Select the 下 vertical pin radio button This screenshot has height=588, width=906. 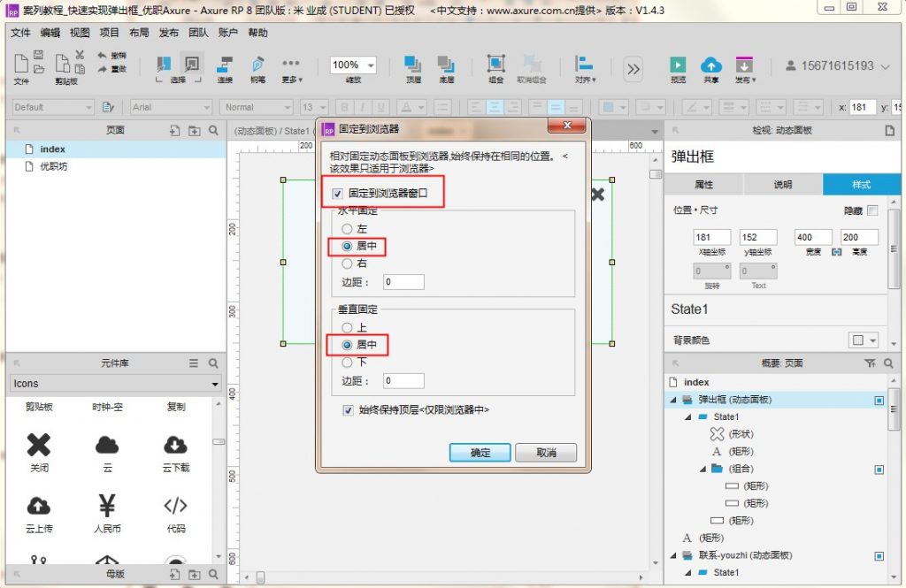tap(347, 362)
